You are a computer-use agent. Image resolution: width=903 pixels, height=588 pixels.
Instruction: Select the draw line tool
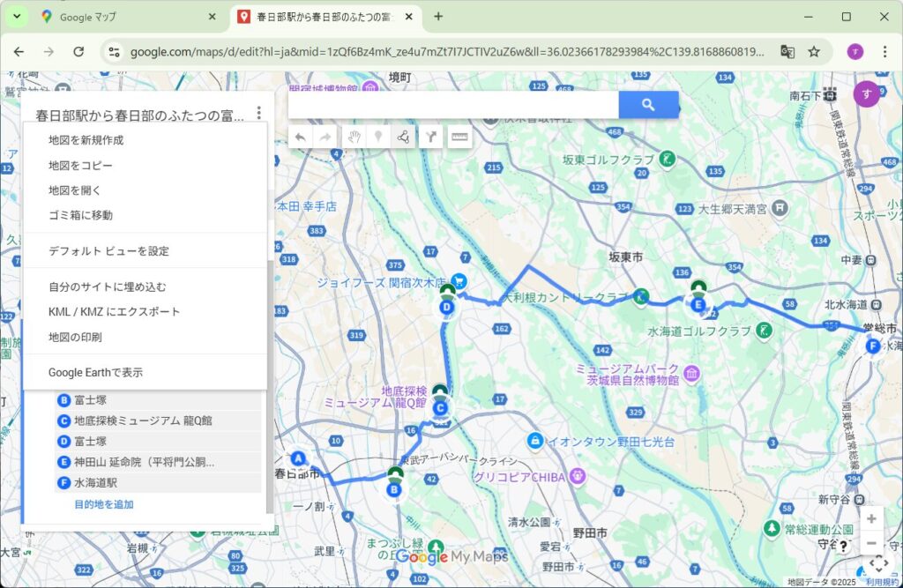click(403, 137)
